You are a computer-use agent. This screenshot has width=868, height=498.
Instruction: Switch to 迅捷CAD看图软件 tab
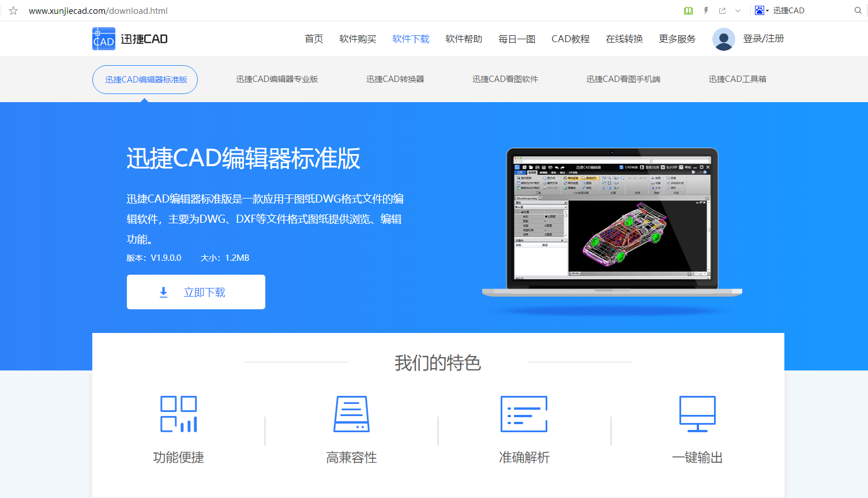[x=505, y=79]
